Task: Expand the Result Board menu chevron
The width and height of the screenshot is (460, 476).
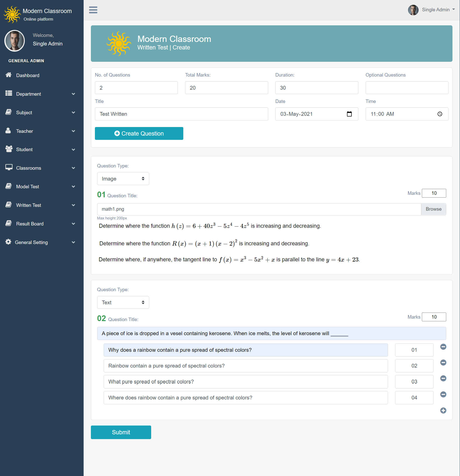Action: click(73, 224)
